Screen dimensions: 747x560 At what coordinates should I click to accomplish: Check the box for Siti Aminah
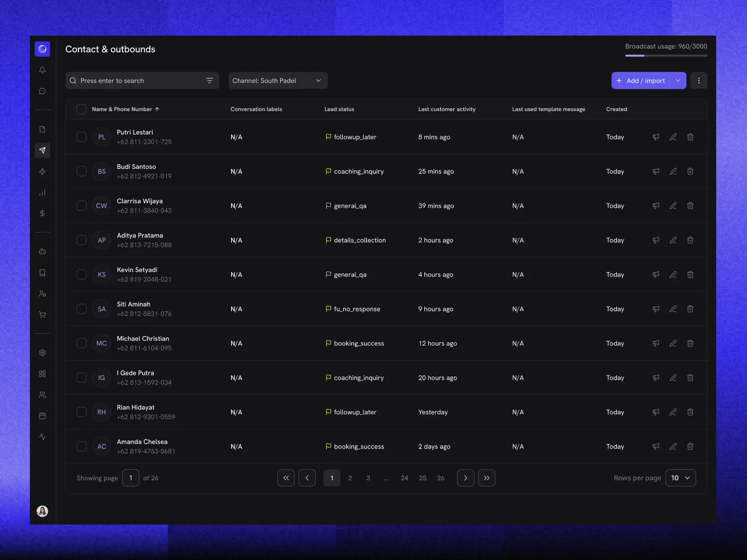pos(82,309)
